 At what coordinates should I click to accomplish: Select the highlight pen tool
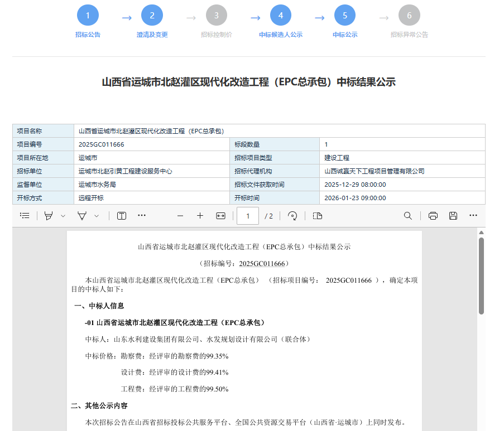click(49, 215)
